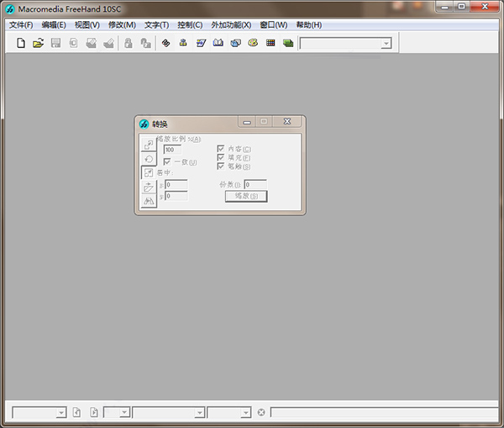Select the Scale tab icon in Transform panel
Screen dimensions: 504x428
pyautogui.click(x=149, y=172)
